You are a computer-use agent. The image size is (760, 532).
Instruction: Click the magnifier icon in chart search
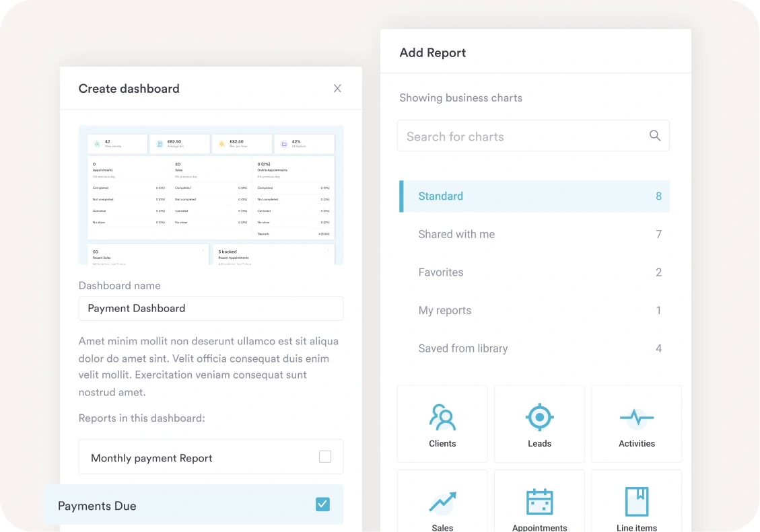click(x=654, y=136)
